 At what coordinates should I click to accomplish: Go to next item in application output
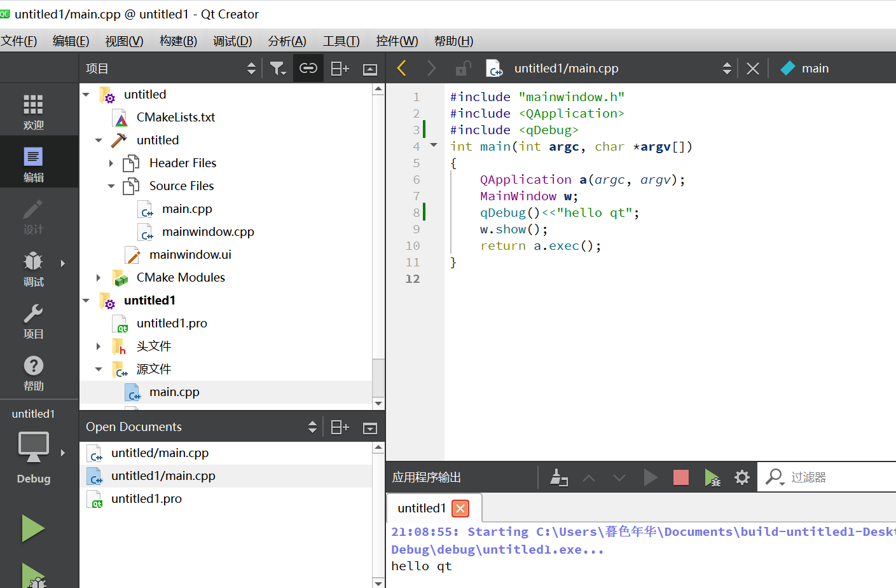[x=619, y=477]
